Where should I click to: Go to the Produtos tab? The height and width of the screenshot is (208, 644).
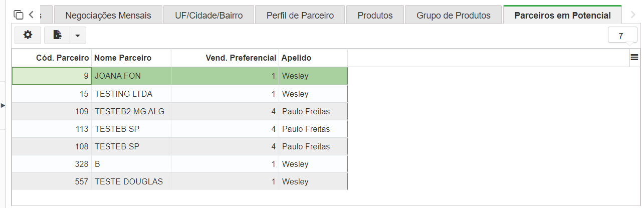pyautogui.click(x=375, y=15)
